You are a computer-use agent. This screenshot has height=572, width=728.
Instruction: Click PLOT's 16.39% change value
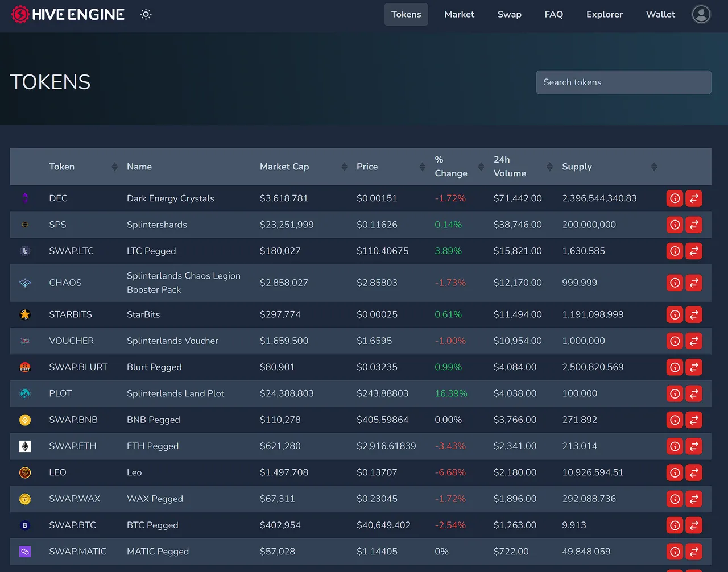pyautogui.click(x=451, y=393)
